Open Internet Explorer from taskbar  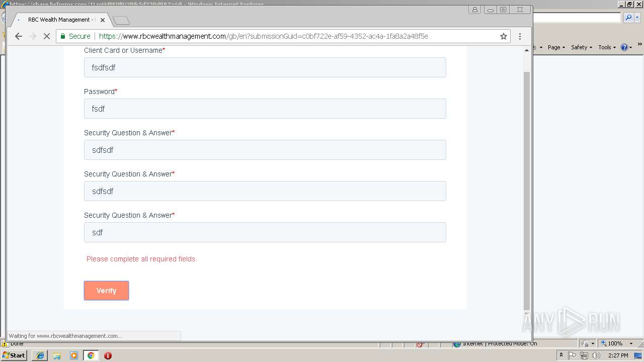pos(40,355)
